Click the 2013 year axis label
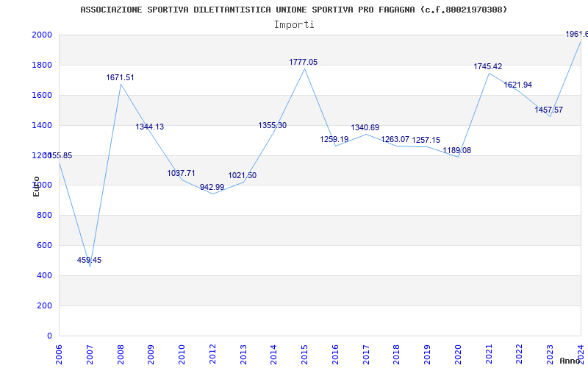 243,355
